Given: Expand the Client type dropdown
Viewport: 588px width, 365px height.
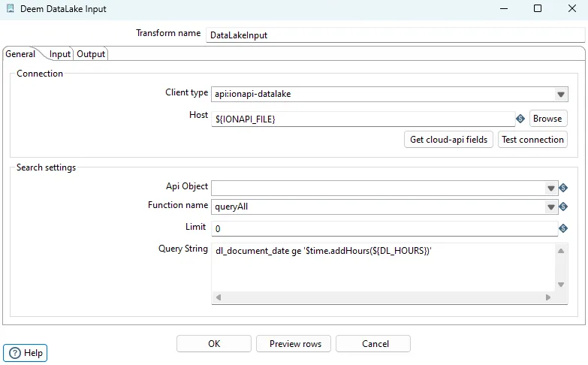Looking at the screenshot, I should click(x=560, y=95).
